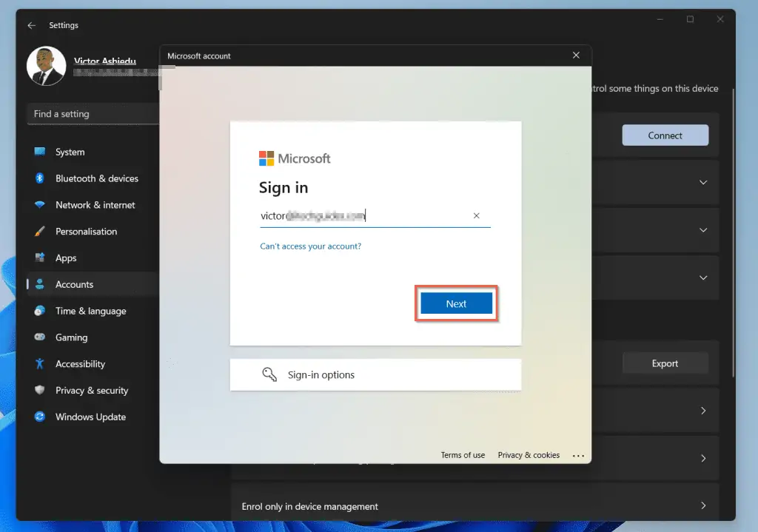Screen dimensions: 758x532
Task: Open the second arrow row below Export
Action: pyautogui.click(x=703, y=458)
